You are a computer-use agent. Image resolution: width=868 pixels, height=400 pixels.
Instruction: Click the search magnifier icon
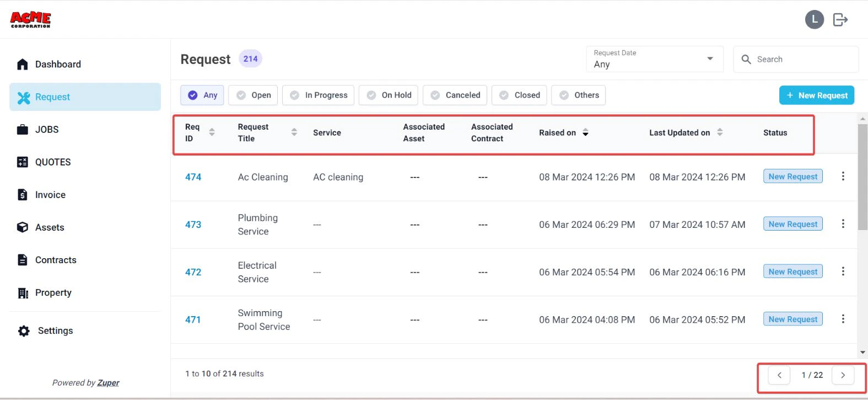pyautogui.click(x=746, y=59)
